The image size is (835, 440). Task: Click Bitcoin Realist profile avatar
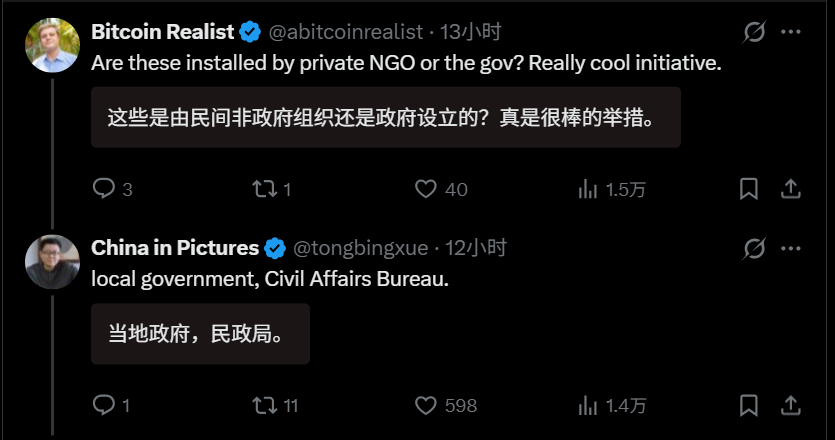(x=52, y=46)
